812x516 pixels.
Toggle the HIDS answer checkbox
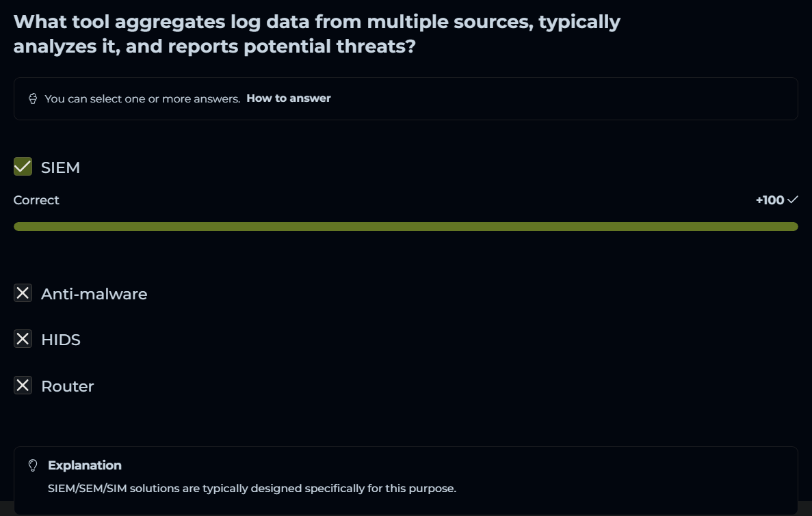[x=23, y=339]
